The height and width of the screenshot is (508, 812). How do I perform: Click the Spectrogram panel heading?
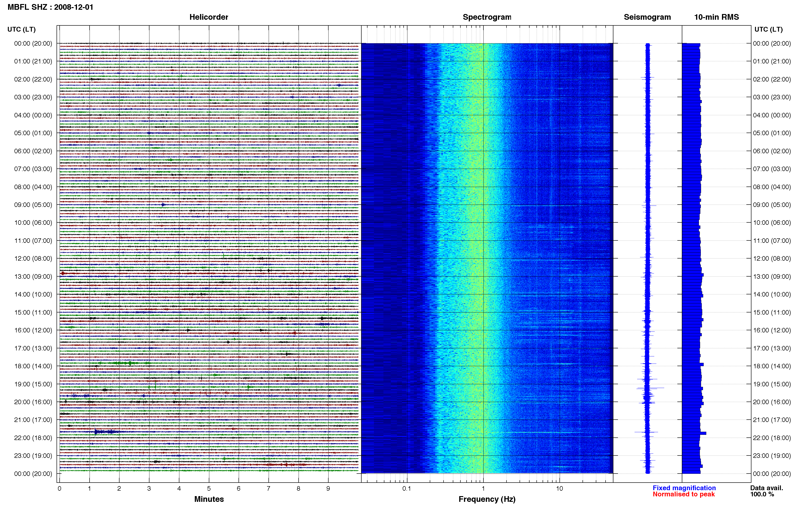[487, 17]
